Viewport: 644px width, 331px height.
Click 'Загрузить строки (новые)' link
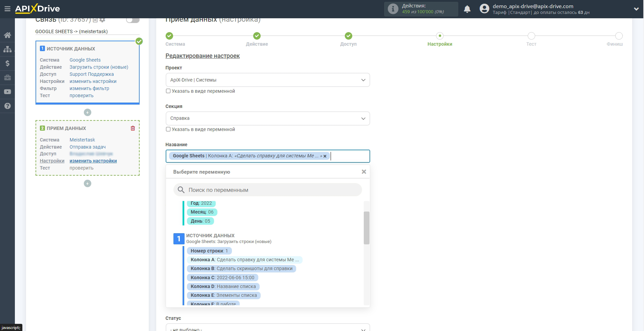click(x=99, y=67)
